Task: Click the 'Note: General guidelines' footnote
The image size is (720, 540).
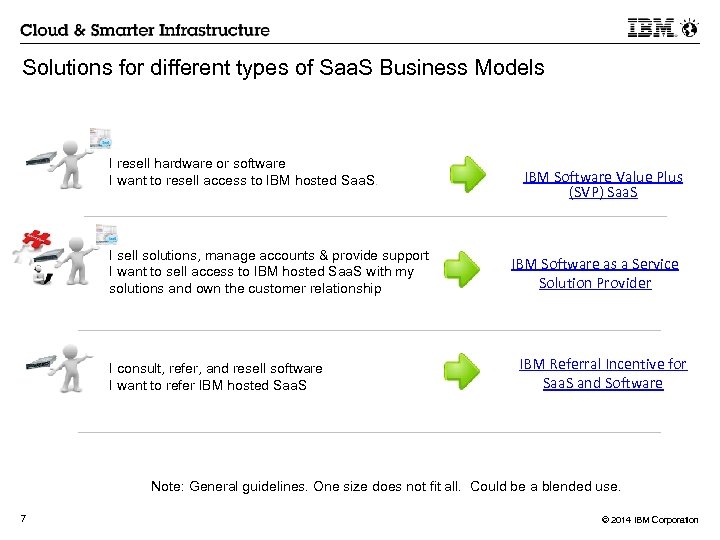Action: click(x=385, y=487)
